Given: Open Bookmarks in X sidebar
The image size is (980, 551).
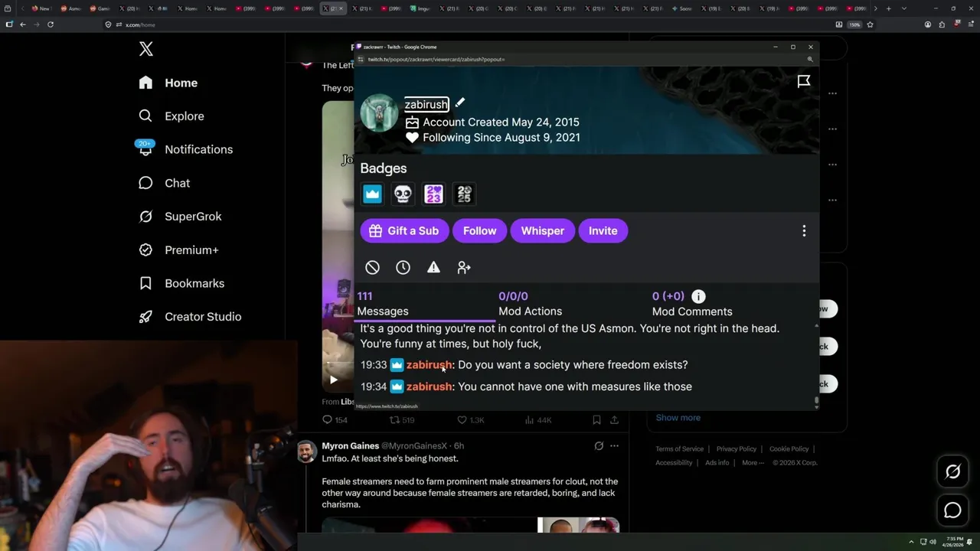Looking at the screenshot, I should coord(181,283).
